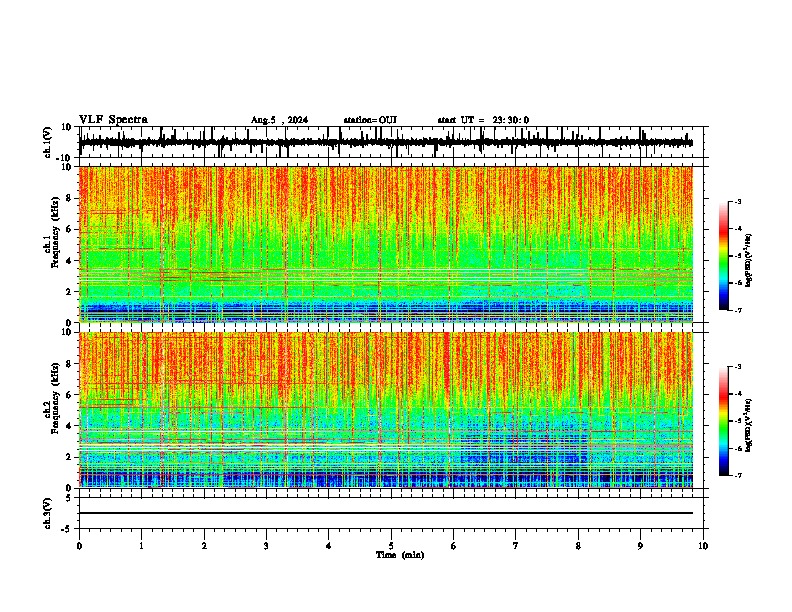Click time axis tick label "5"
The height and width of the screenshot is (612, 792).
[391, 546]
